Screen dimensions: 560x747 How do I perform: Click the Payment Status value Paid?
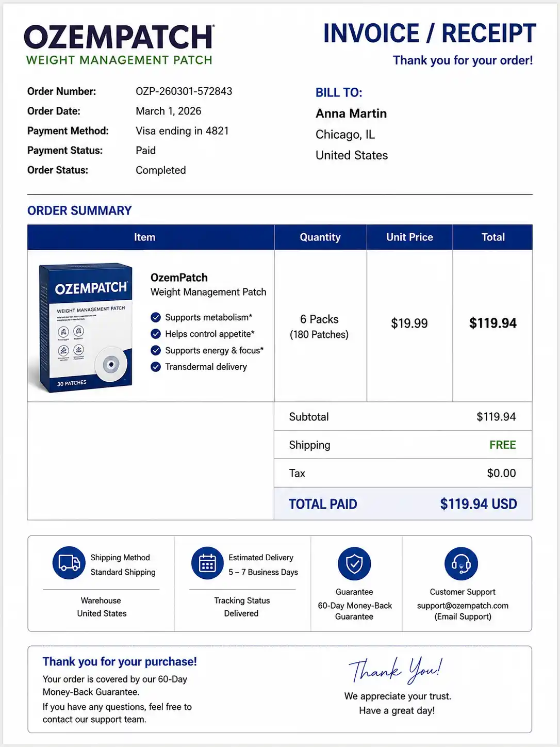145,150
